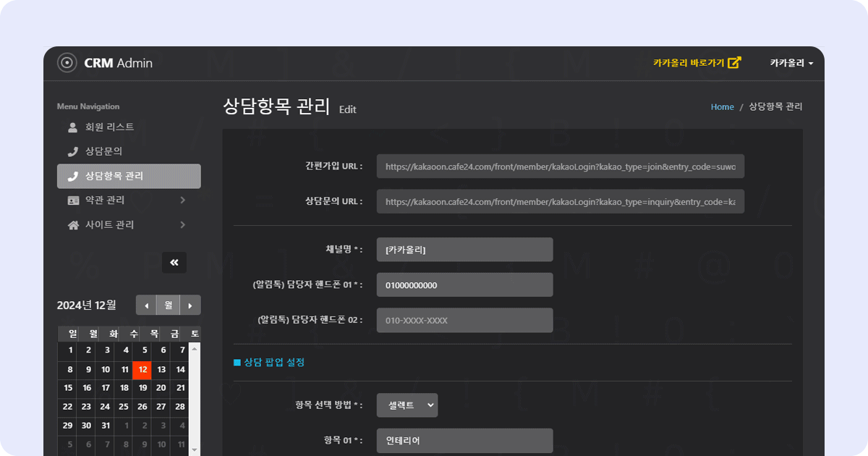The width and height of the screenshot is (868, 456).
Task: Click the external link icon beside 카카올리 바로가기
Action: click(x=734, y=63)
